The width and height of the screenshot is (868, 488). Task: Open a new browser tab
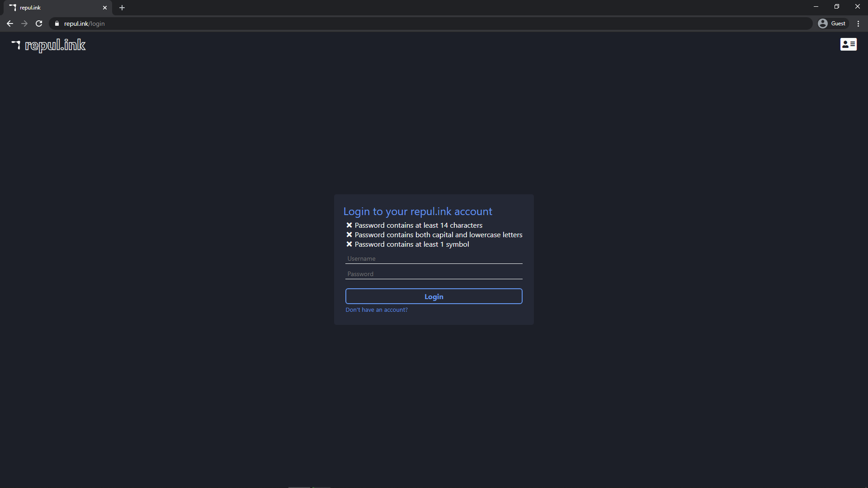click(x=122, y=8)
